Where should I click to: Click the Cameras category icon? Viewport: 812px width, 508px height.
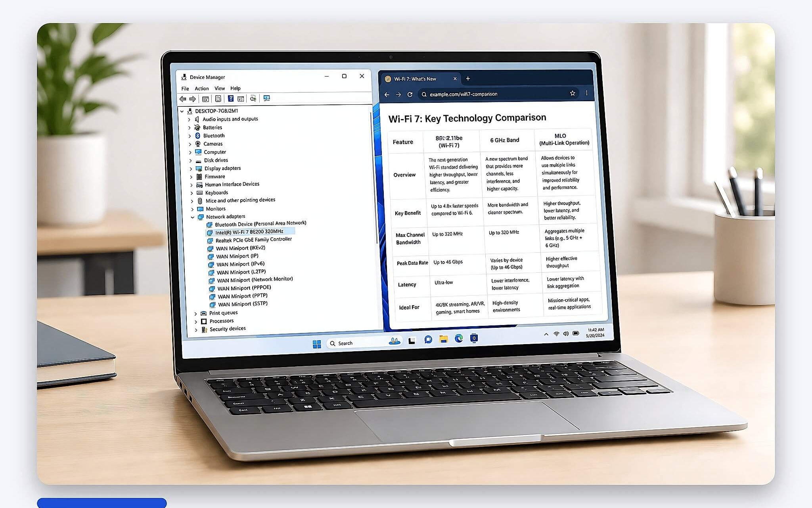(198, 144)
